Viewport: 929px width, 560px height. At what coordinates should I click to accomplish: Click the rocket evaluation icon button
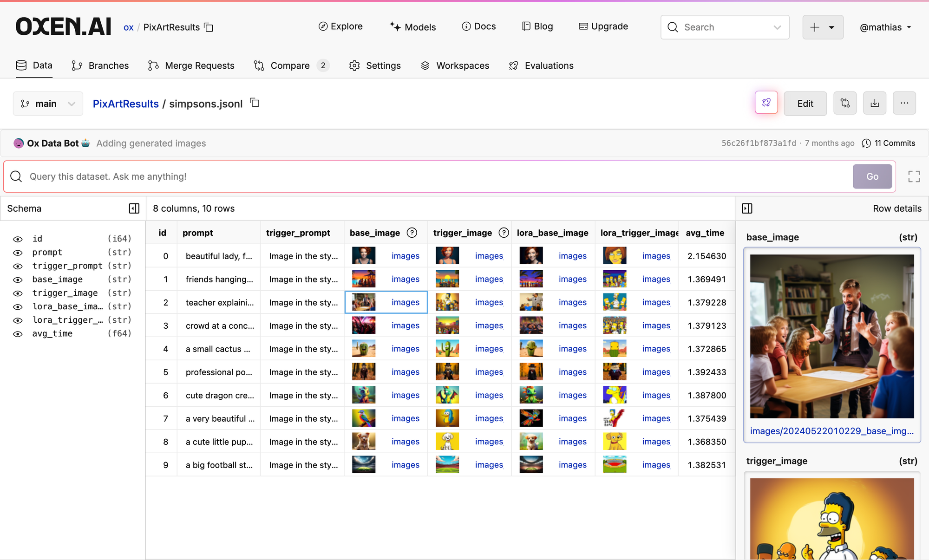click(x=766, y=103)
